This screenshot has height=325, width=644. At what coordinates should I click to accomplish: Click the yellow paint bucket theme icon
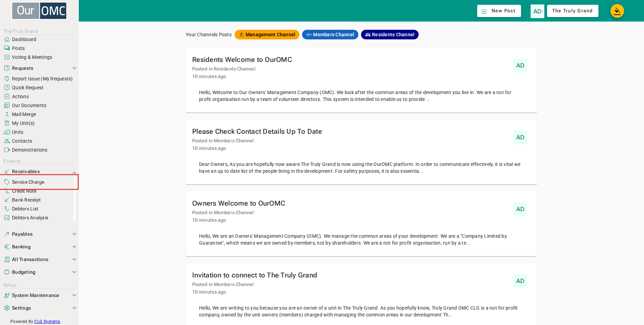(x=617, y=11)
